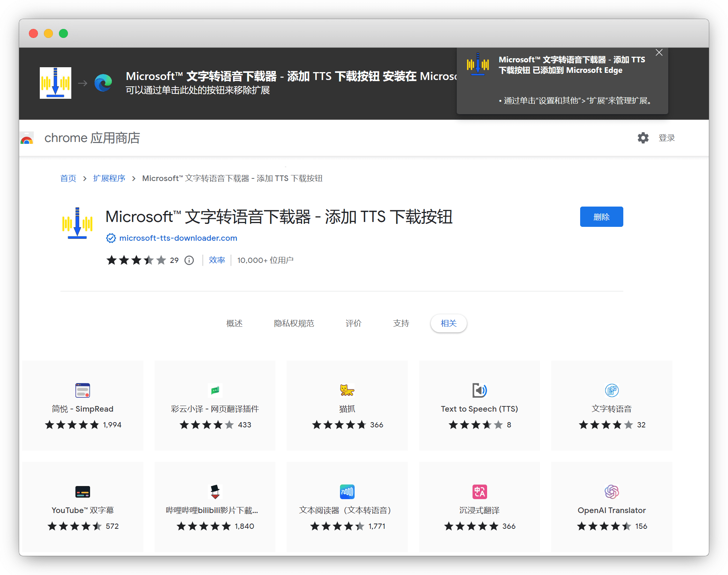
Task: Click the blue 删除 button
Action: pos(601,217)
